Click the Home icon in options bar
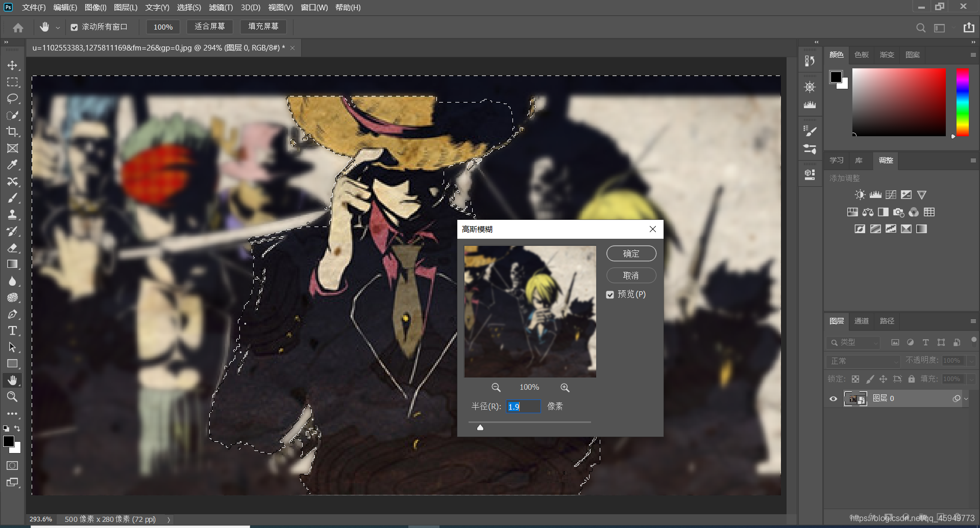Viewport: 980px width, 528px height. coord(18,28)
